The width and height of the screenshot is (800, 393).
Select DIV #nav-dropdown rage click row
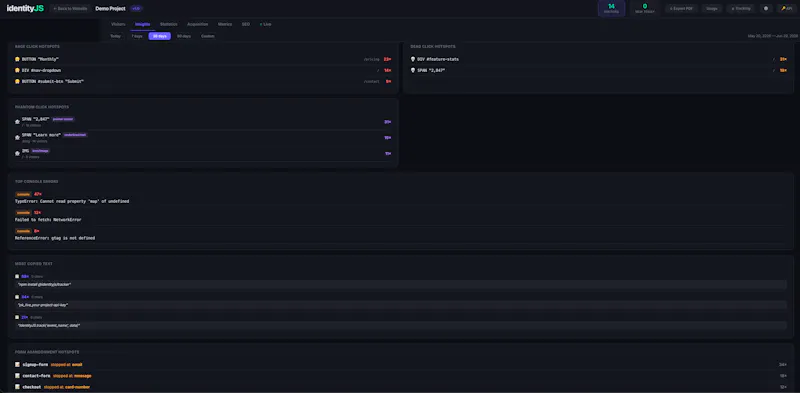pyautogui.click(x=203, y=70)
